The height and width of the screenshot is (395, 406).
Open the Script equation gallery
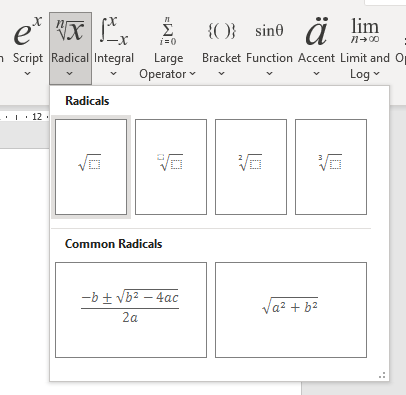28,47
